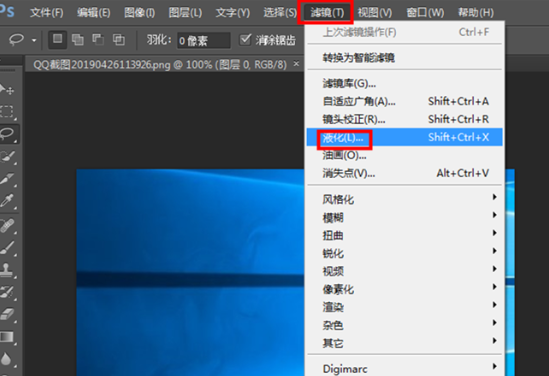Click Intersect with selection mode icon
549x376 pixels.
pos(119,40)
